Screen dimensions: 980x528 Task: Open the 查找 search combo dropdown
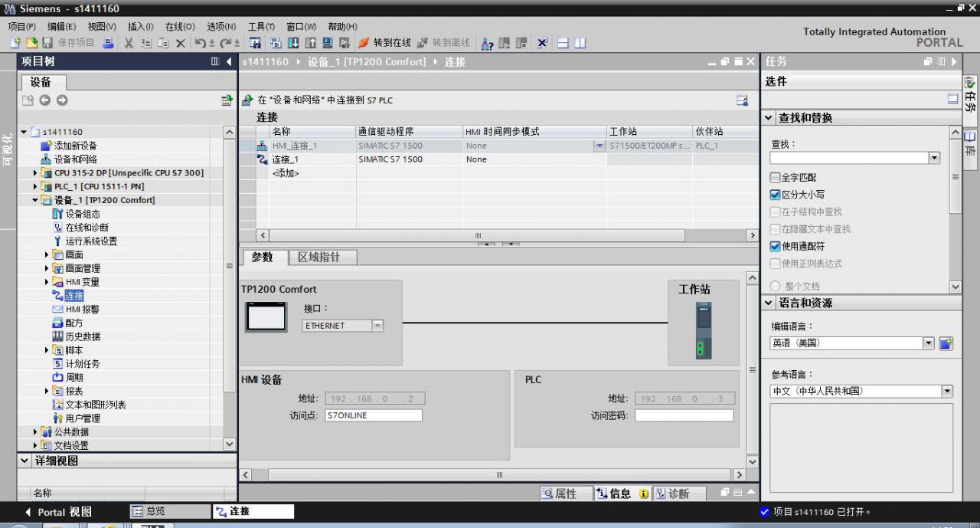934,158
